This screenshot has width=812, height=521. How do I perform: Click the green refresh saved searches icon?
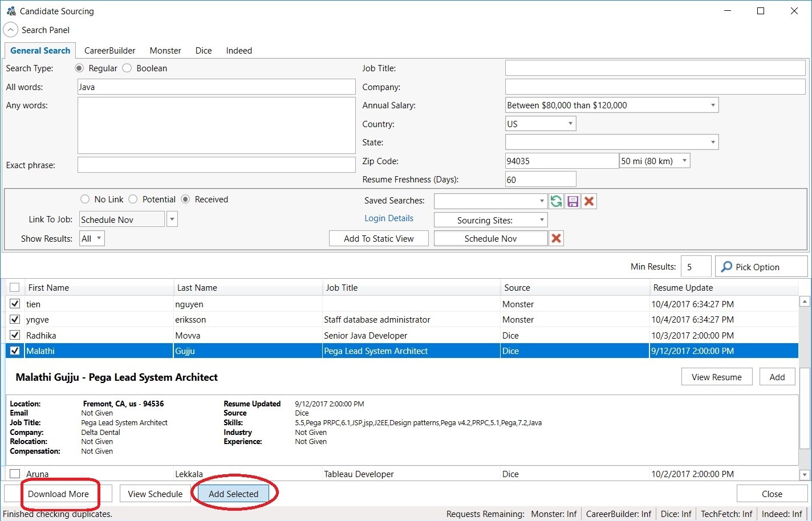(556, 201)
